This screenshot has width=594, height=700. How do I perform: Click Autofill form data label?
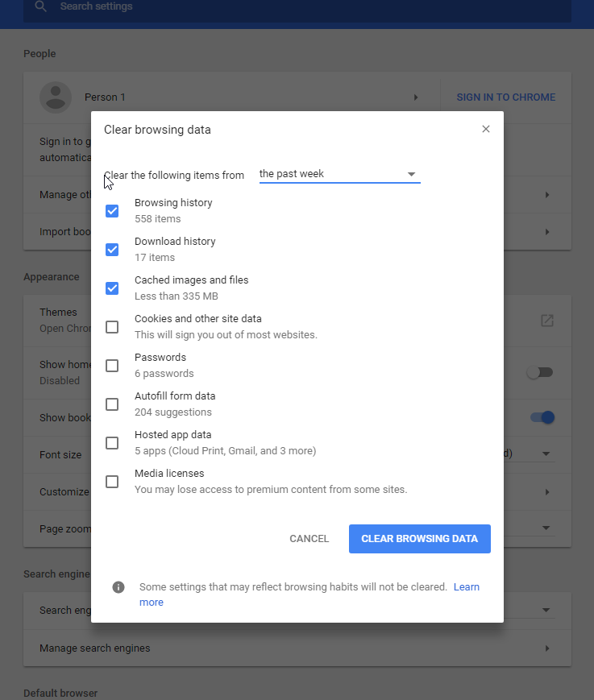click(x=175, y=396)
